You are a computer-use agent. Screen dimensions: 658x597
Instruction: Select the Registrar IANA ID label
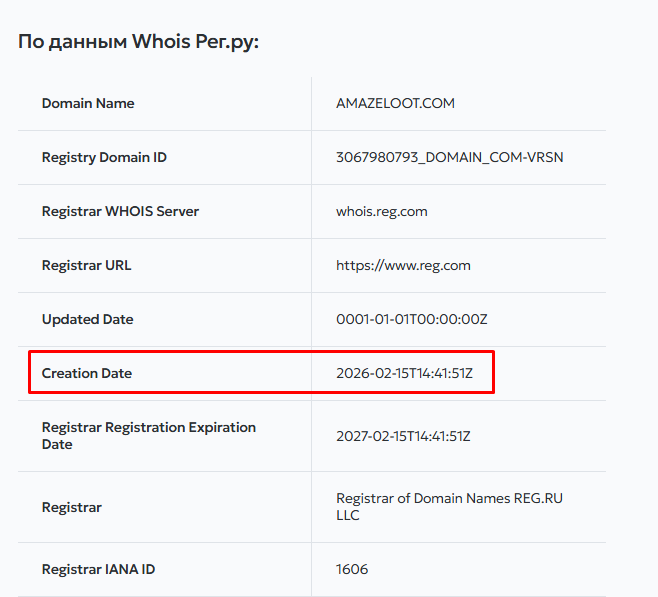98,569
